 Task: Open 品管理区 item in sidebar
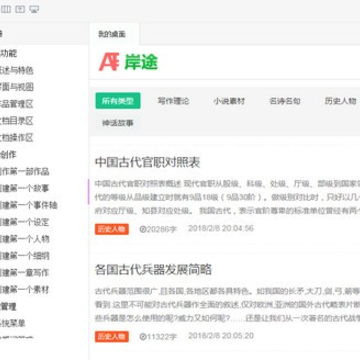(17, 104)
